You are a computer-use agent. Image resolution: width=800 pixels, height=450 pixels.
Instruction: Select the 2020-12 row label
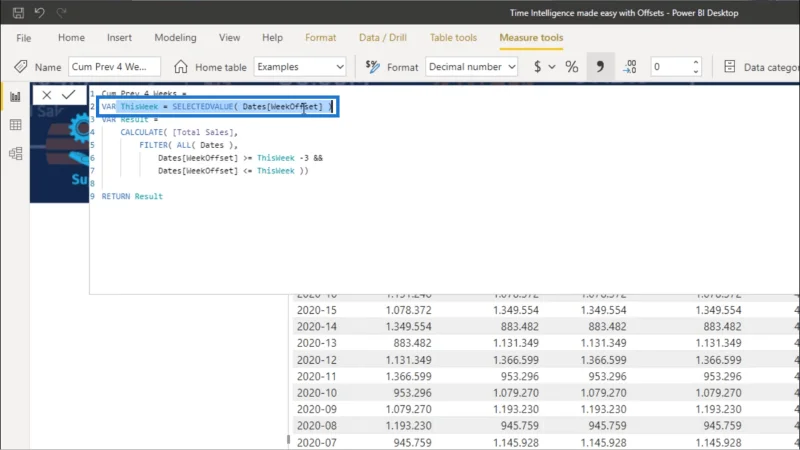point(316,360)
